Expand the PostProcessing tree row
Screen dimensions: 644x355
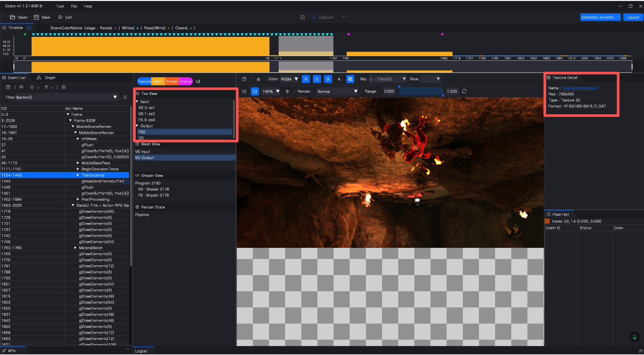pyautogui.click(x=78, y=199)
